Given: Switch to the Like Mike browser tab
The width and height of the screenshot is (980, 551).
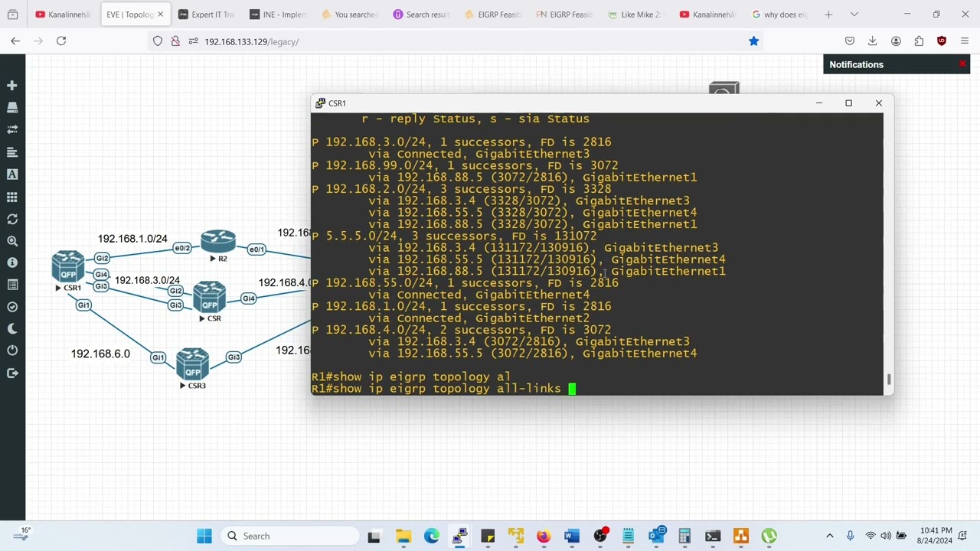Looking at the screenshot, I should [x=635, y=15].
